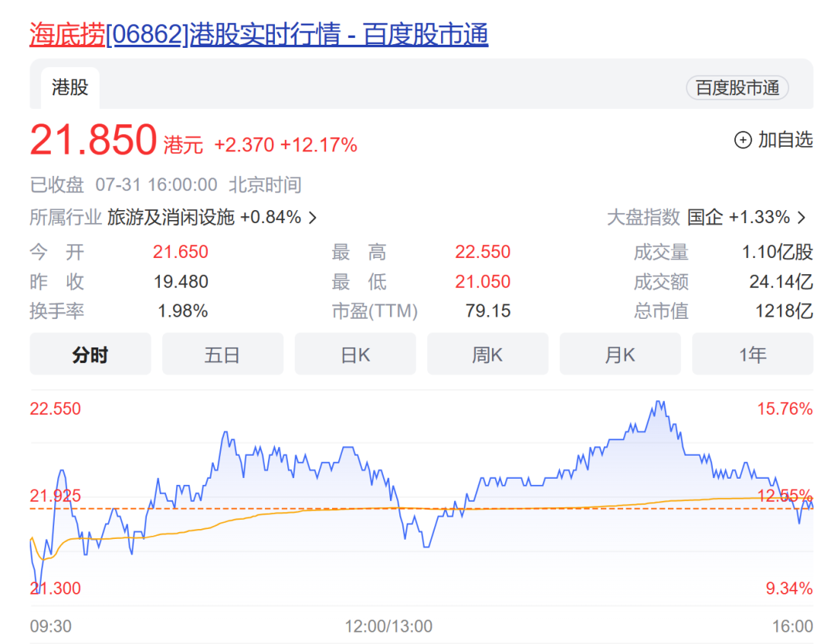
Task: Expand the 旅游及消闲设施 industry chevron
Action: click(313, 218)
